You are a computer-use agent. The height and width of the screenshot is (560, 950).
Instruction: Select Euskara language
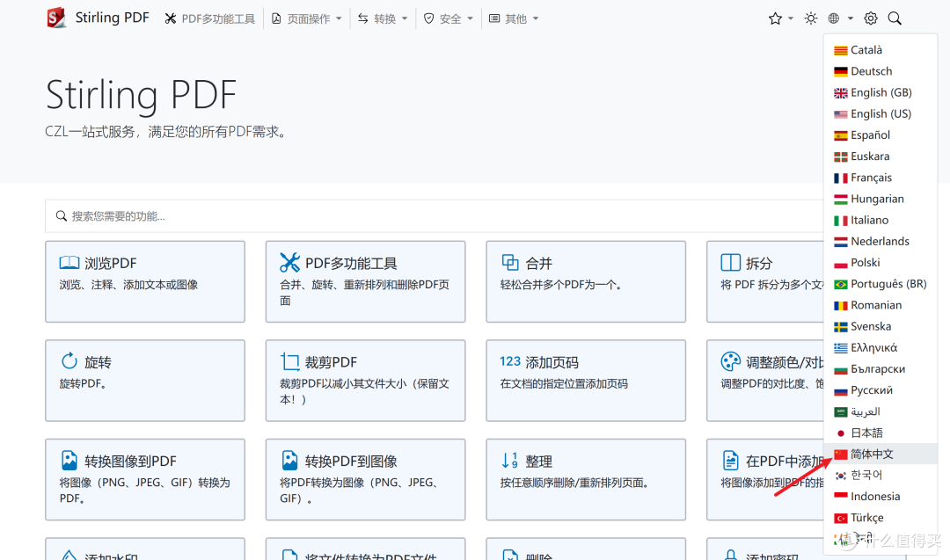(880, 156)
